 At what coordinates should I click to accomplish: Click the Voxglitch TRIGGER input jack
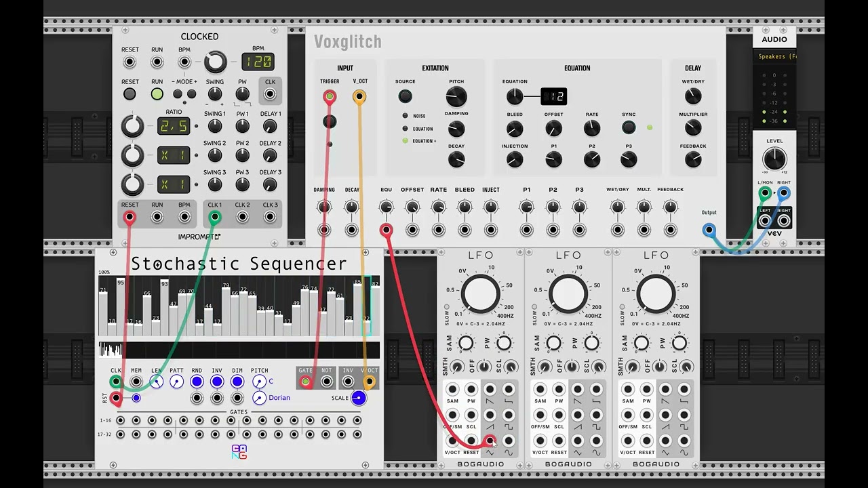pos(330,97)
